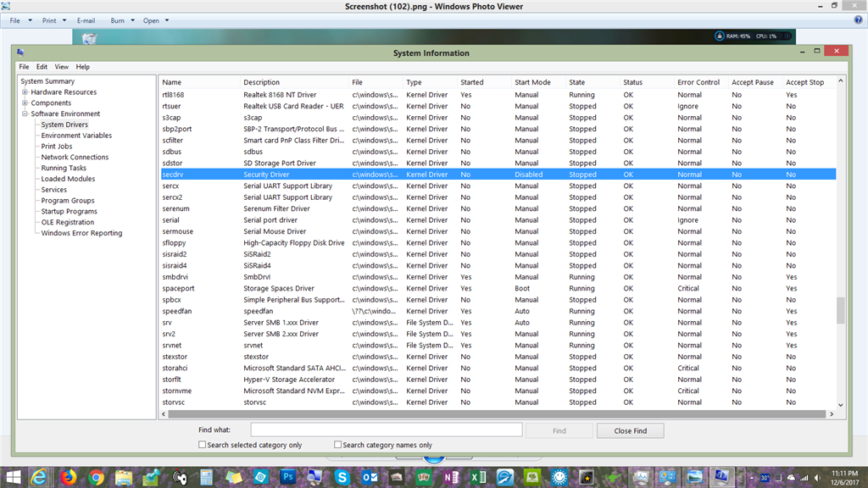Open Outlook from the taskbar

[x=370, y=477]
